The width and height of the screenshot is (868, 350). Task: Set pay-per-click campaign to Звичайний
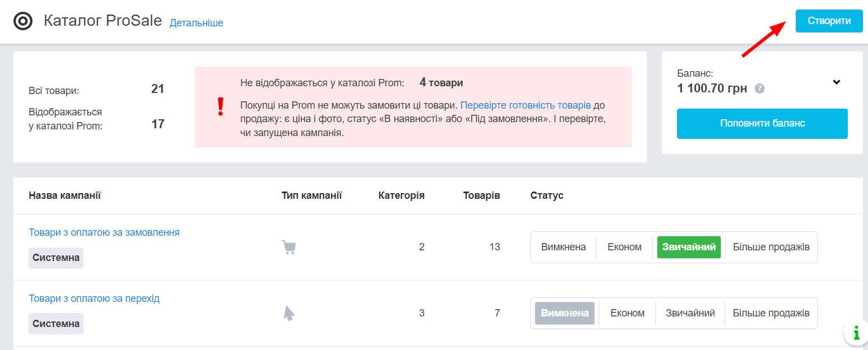click(x=690, y=313)
